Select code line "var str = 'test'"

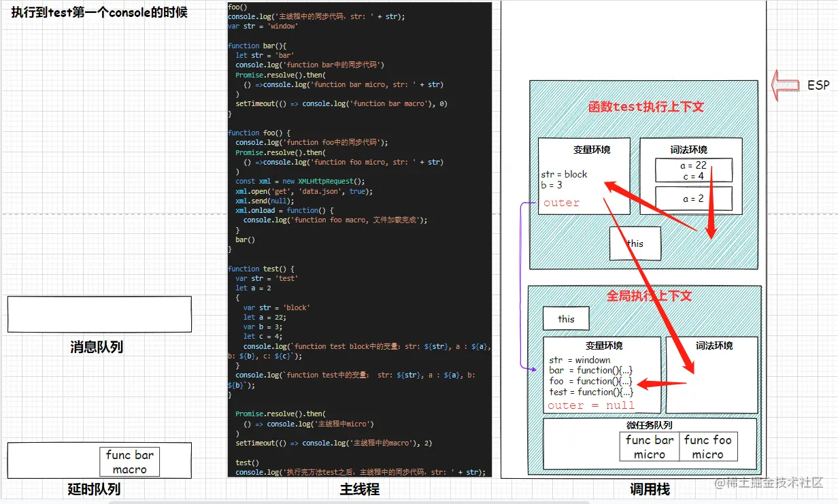[267, 278]
